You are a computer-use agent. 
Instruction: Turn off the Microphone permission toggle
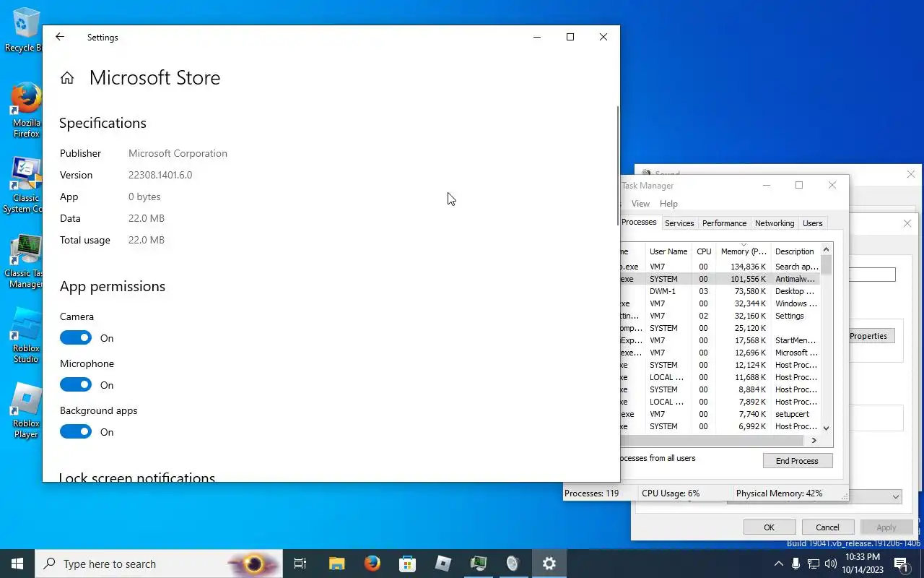pyautogui.click(x=76, y=384)
